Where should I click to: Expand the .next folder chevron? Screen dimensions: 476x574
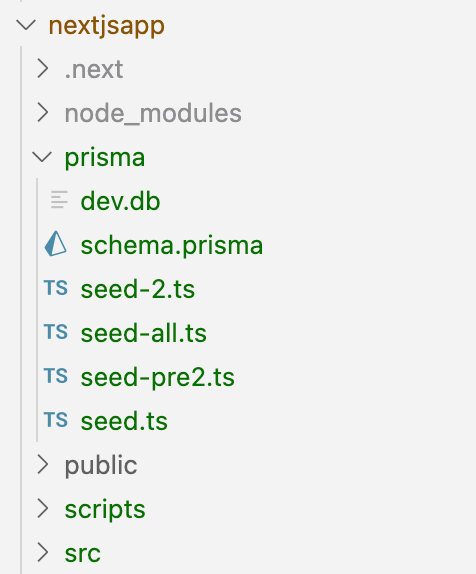43,69
